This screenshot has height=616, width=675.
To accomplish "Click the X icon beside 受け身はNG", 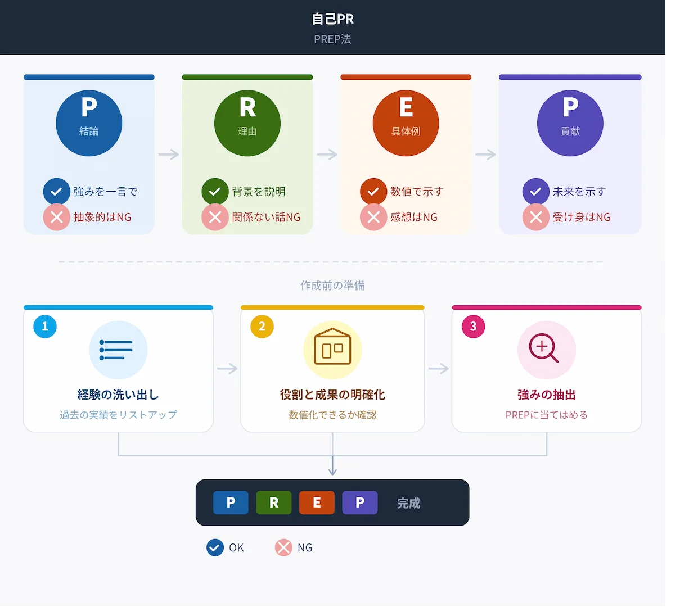I will click(x=536, y=217).
